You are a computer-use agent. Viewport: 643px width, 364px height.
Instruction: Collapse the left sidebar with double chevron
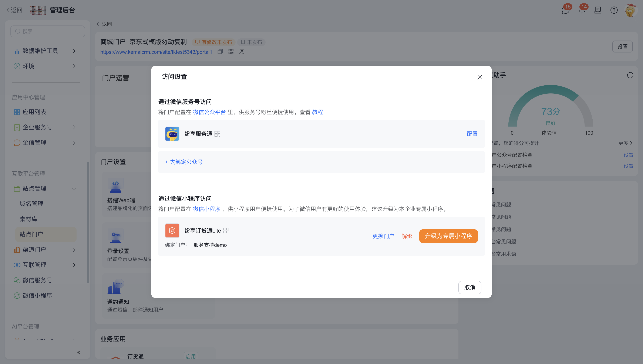(79, 353)
